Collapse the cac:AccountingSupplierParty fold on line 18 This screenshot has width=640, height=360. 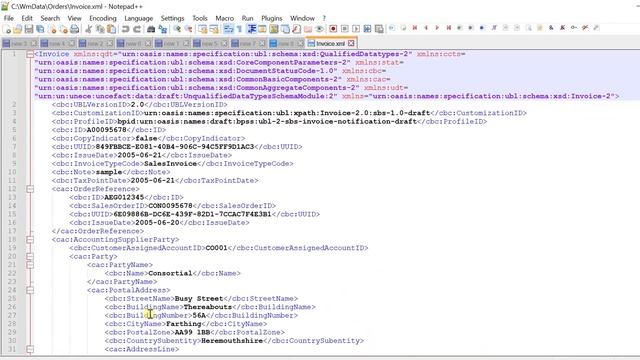tap(30, 240)
